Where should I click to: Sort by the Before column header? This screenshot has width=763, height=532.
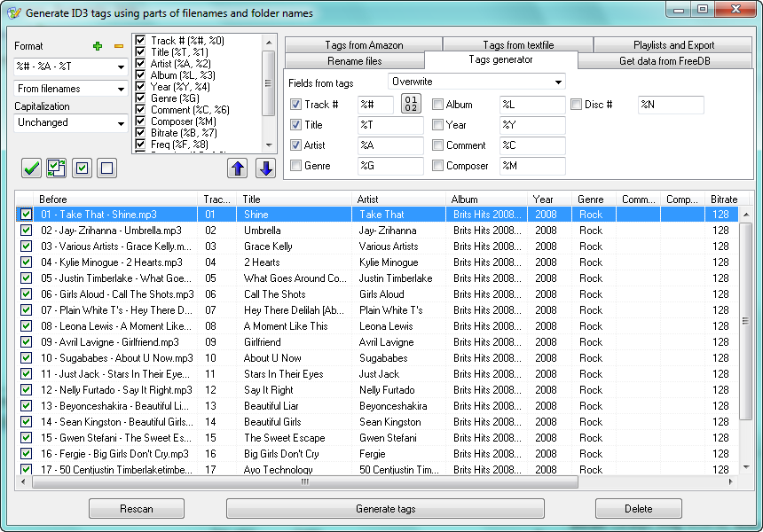(116, 199)
